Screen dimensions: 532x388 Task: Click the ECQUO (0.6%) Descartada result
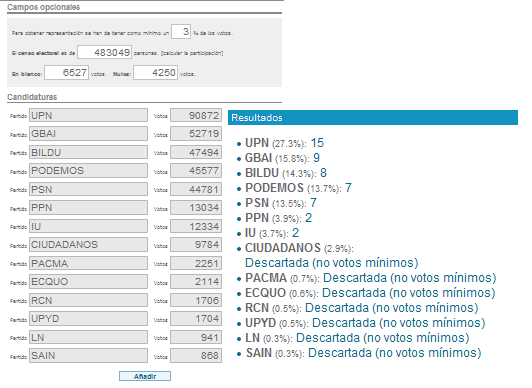(370, 293)
